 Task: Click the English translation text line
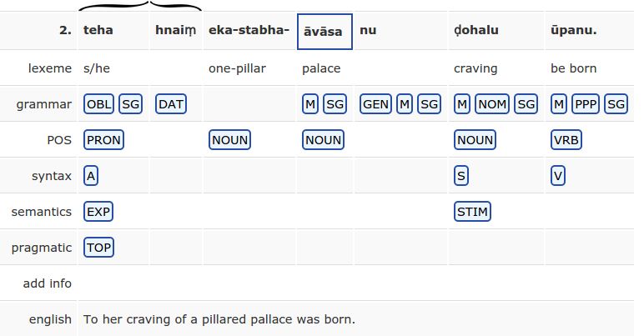coord(219,319)
